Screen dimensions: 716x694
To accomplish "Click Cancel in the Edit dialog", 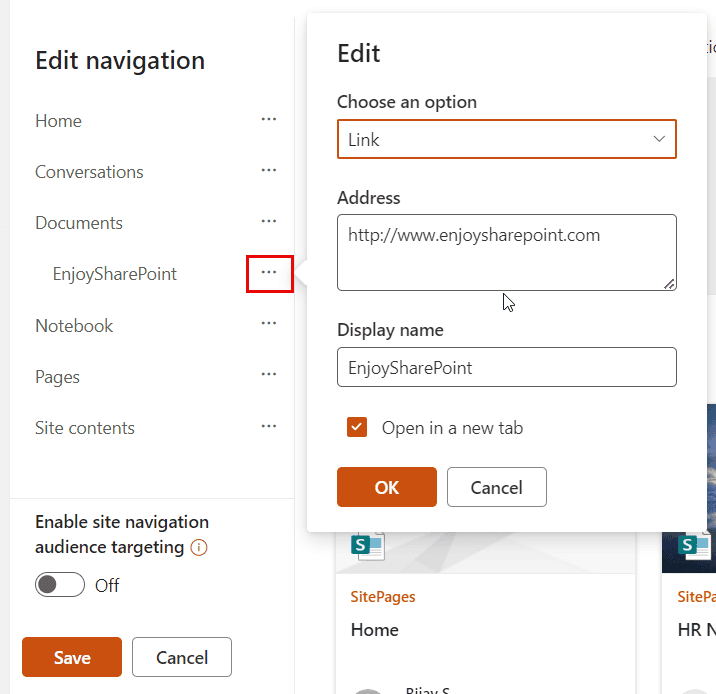I will 496,487.
